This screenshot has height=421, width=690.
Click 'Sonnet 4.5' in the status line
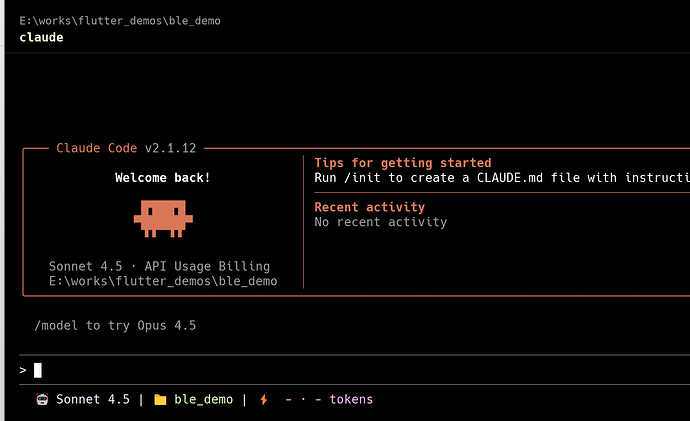point(93,399)
